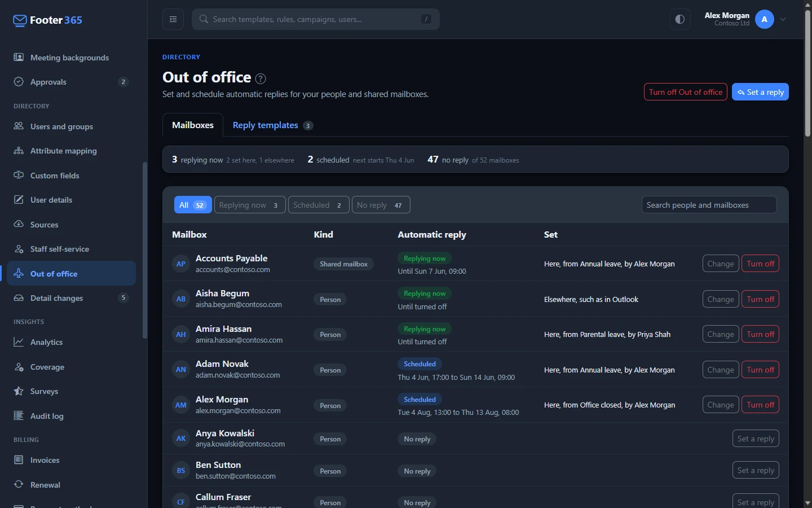Focus the top search templates field
The height and width of the screenshot is (508, 812).
[x=316, y=19]
